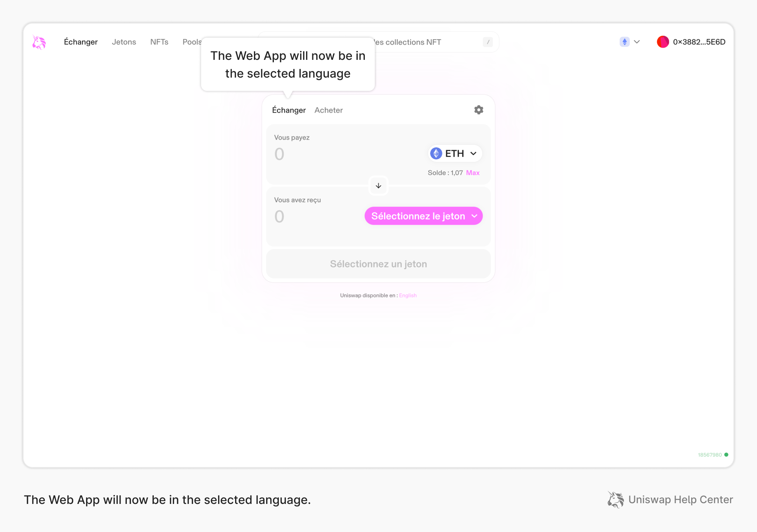Click the swap direction arrow button
This screenshot has height=532, width=757.
378,185
